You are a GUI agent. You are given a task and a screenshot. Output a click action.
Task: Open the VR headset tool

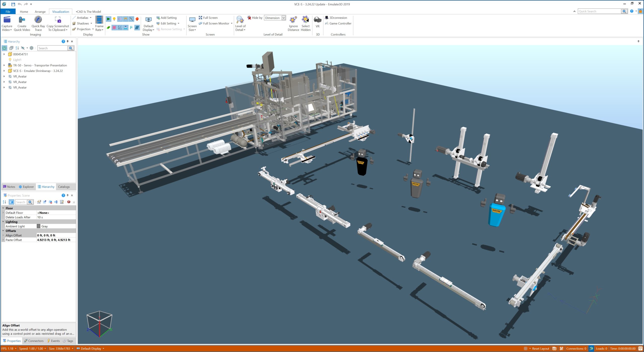317,20
